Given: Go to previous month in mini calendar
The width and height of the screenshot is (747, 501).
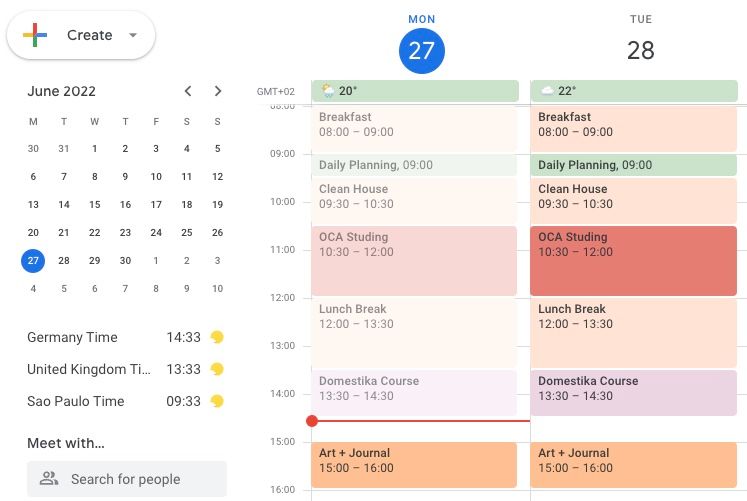Looking at the screenshot, I should [187, 91].
